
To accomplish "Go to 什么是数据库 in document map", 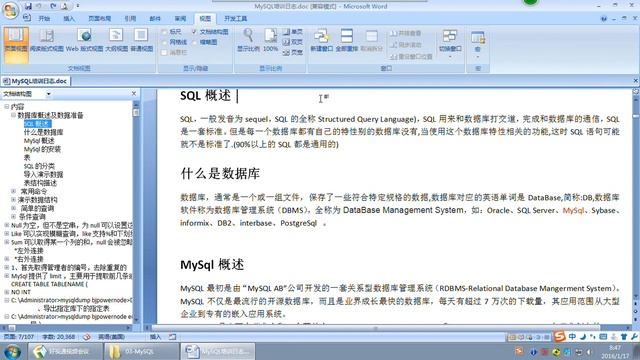I will (x=43, y=132).
